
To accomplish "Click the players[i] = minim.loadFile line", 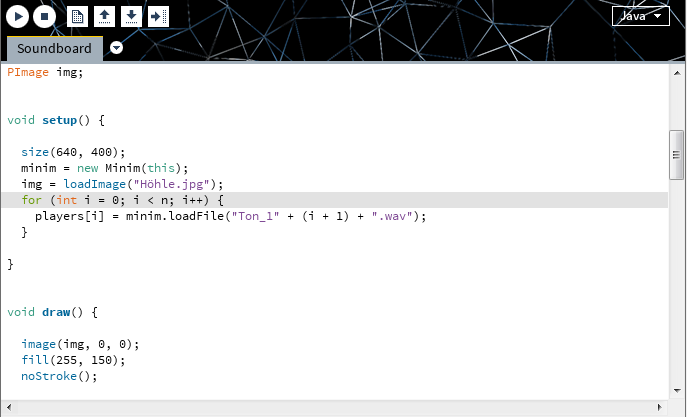I will coord(230,216).
